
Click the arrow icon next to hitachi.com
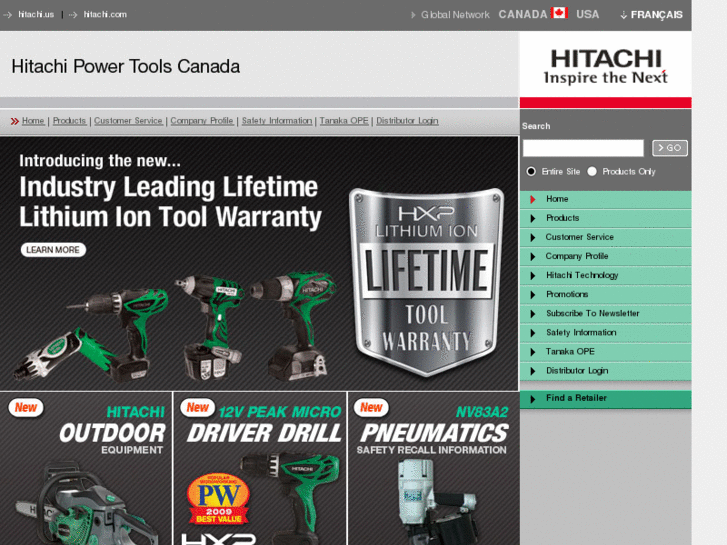pos(73,15)
